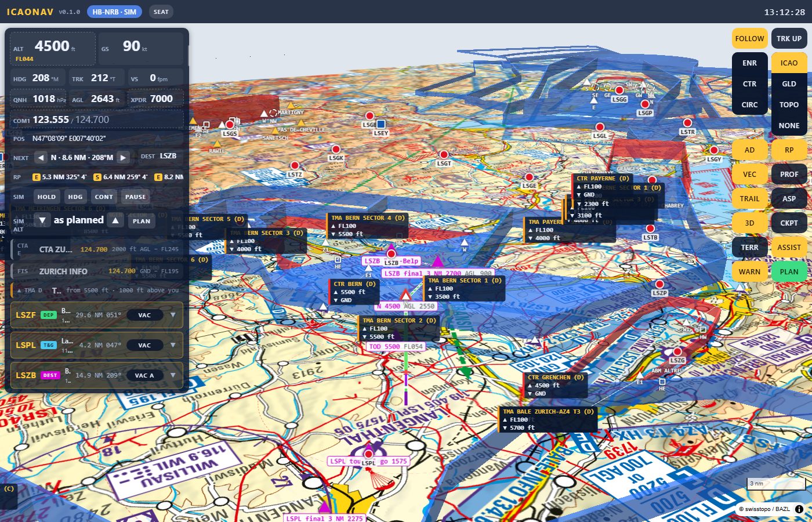Screen dimensions: 812x522
Task: Switch to ENR view mode
Action: pyautogui.click(x=749, y=63)
